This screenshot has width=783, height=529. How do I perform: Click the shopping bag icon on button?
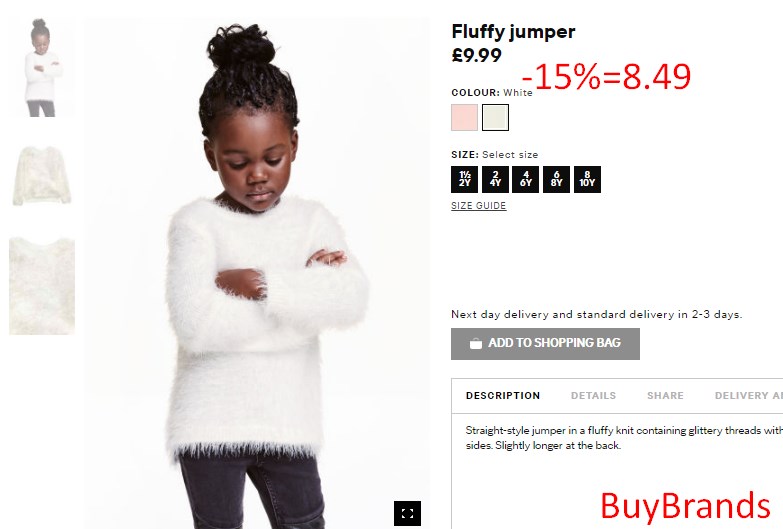click(x=476, y=343)
